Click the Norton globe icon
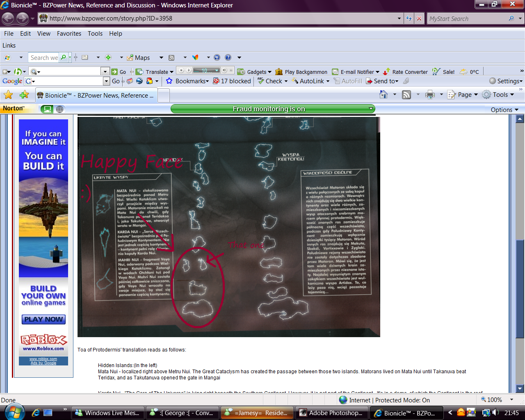 click(x=60, y=109)
